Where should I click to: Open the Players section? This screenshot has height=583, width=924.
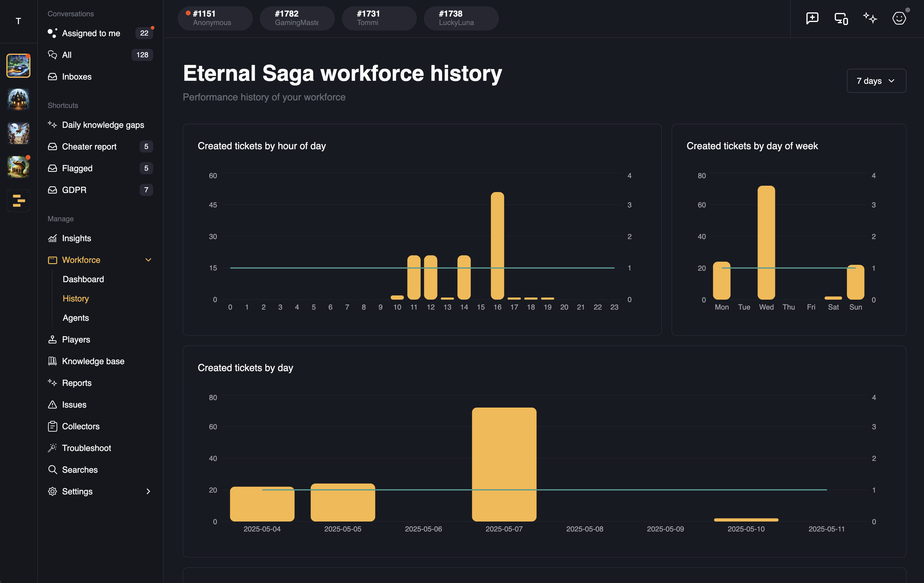[x=76, y=339]
